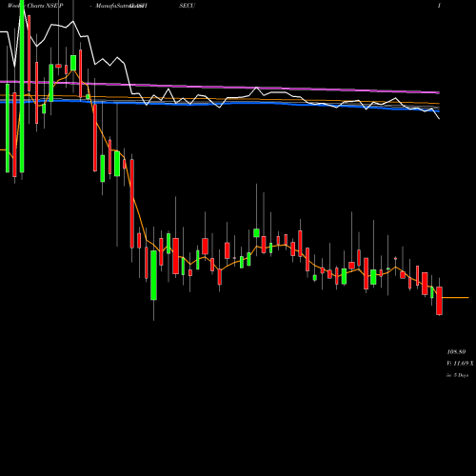
Task: Click the price value "108.89"
Action: tap(456, 352)
